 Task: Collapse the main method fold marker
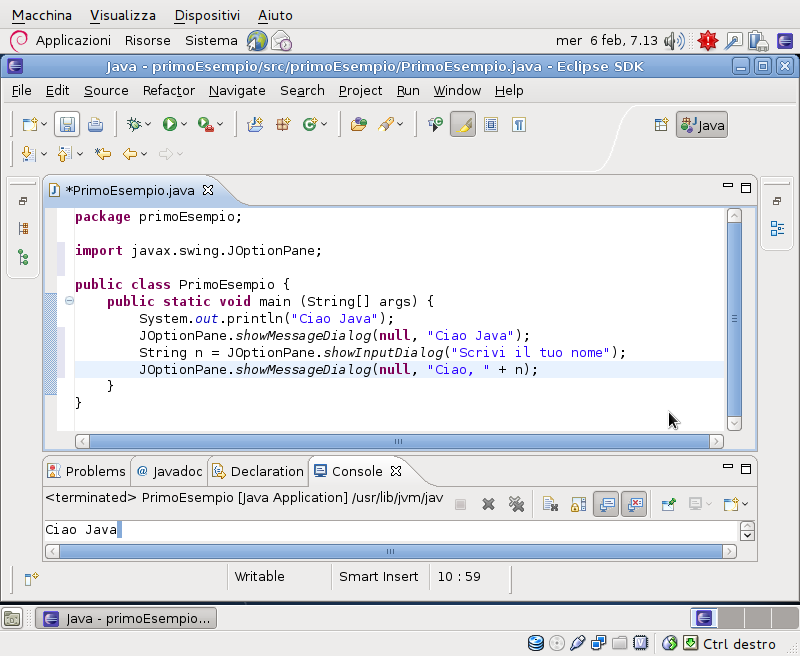(x=69, y=301)
